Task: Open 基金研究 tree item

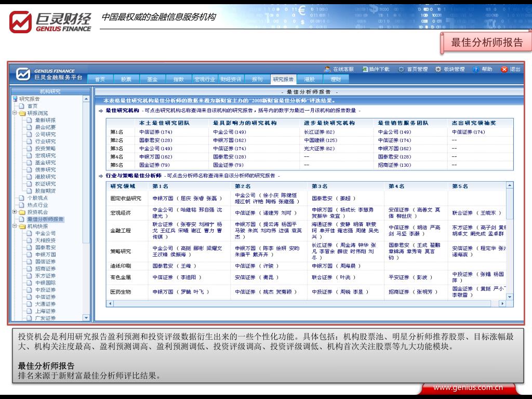Action: [46, 163]
